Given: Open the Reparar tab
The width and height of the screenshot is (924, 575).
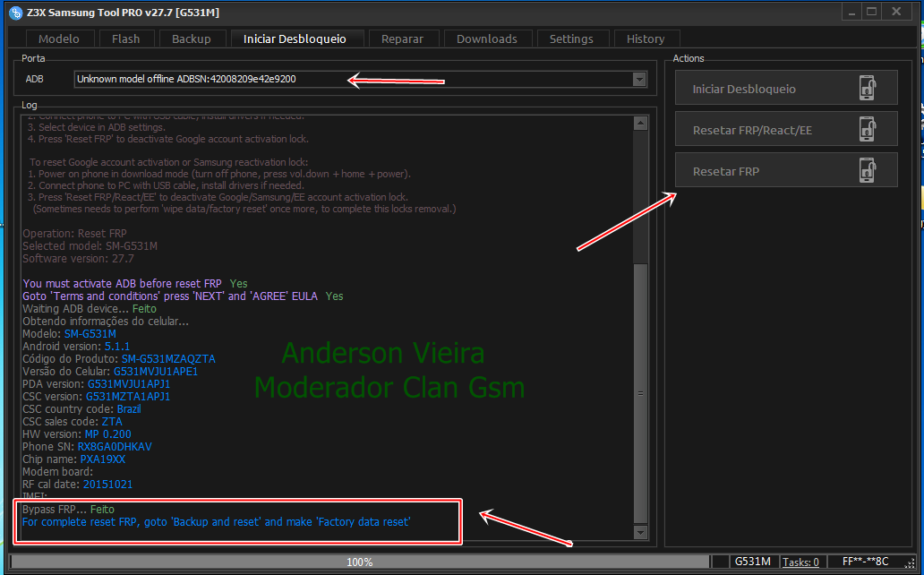Looking at the screenshot, I should pos(403,39).
